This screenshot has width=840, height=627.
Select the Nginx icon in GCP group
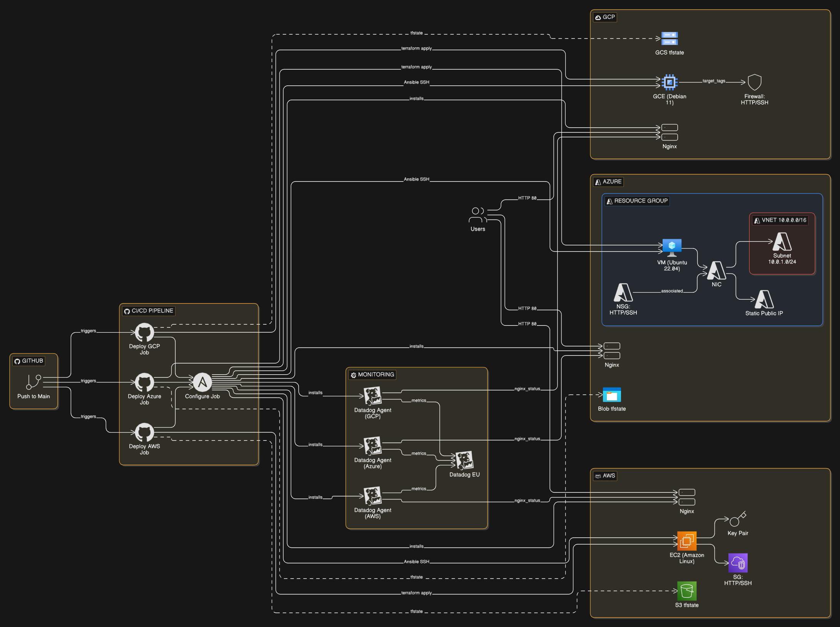pos(670,132)
